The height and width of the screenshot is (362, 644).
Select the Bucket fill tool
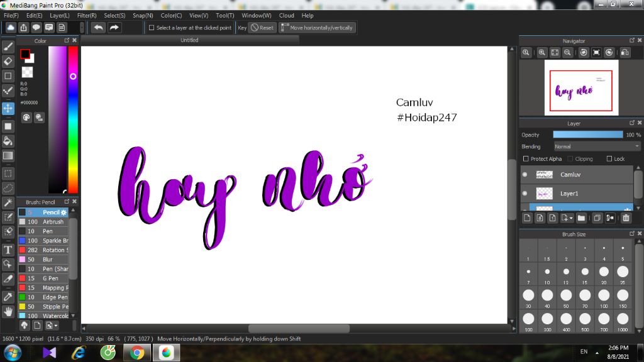(8, 141)
